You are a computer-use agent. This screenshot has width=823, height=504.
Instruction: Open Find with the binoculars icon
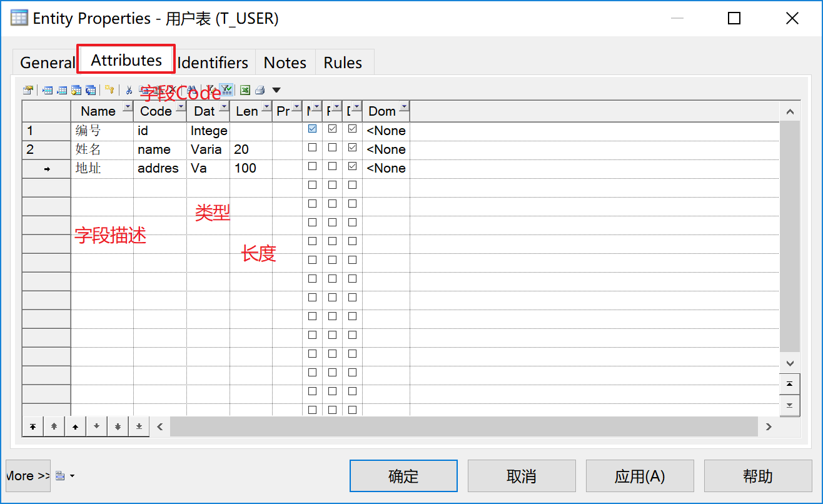(x=191, y=89)
